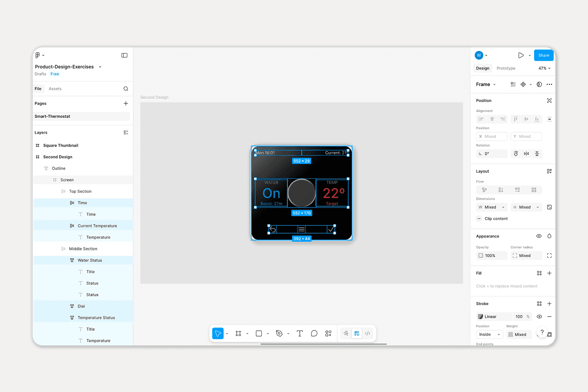Screen dimensions: 588x392
Task: Select the Smart-Thermostat page
Action: pyautogui.click(x=82, y=116)
